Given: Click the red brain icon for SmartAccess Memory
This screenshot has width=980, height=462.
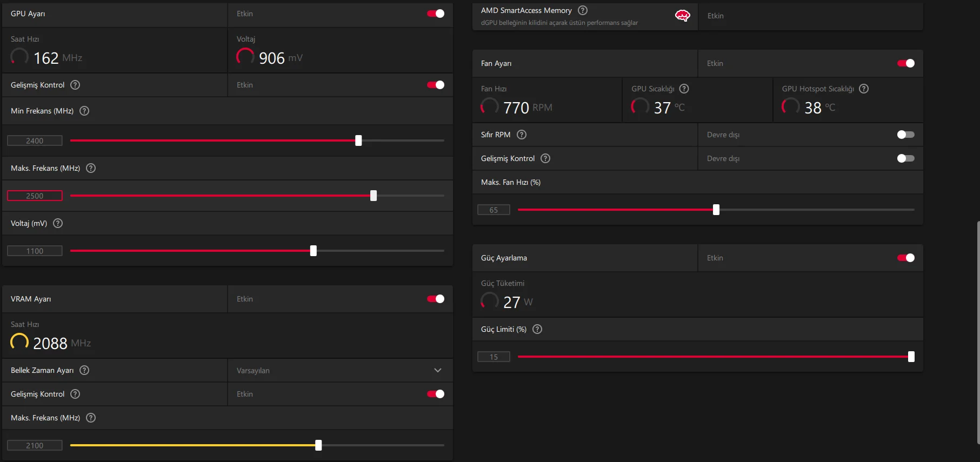Looking at the screenshot, I should tap(683, 16).
